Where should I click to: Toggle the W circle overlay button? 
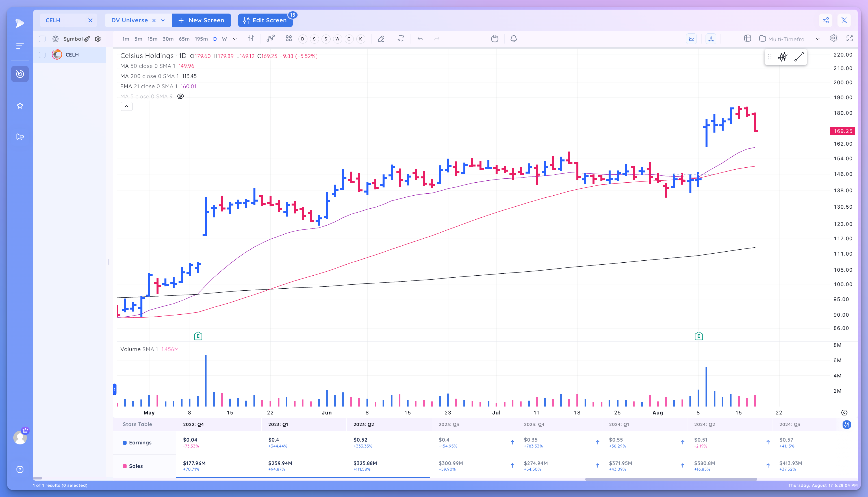pos(337,39)
